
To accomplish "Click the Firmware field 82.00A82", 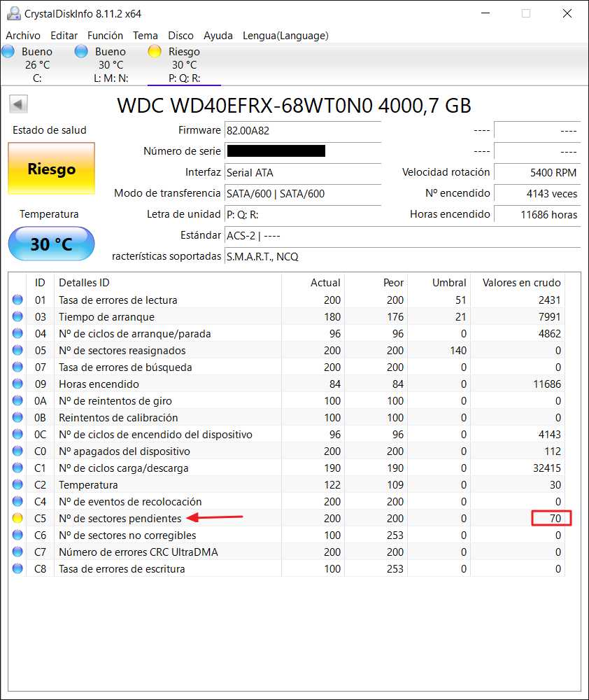I will pos(303,130).
